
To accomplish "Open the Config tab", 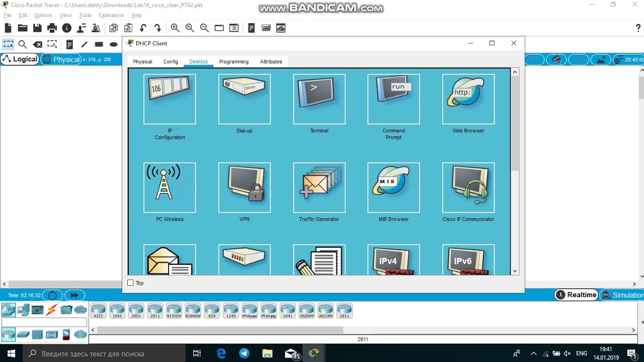I will pos(171,61).
